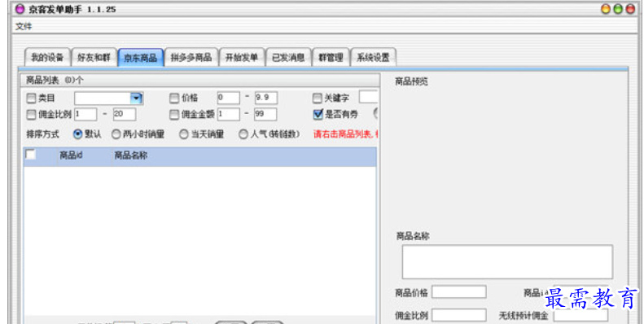644x324 pixels.
Task: Uncheck the 是否有券 checkbox
Action: [x=318, y=114]
